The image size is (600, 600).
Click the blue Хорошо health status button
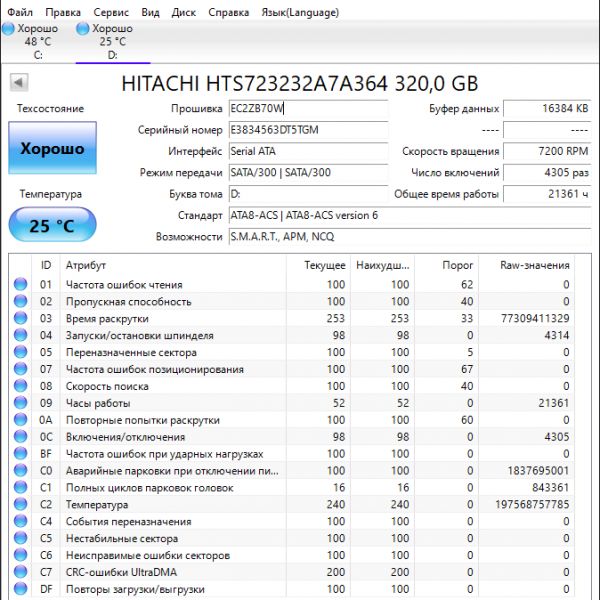(52, 148)
